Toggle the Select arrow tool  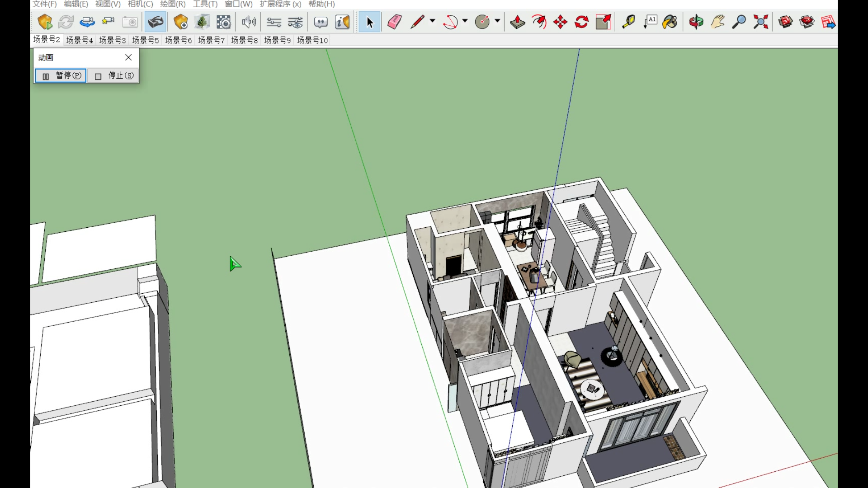pos(369,22)
